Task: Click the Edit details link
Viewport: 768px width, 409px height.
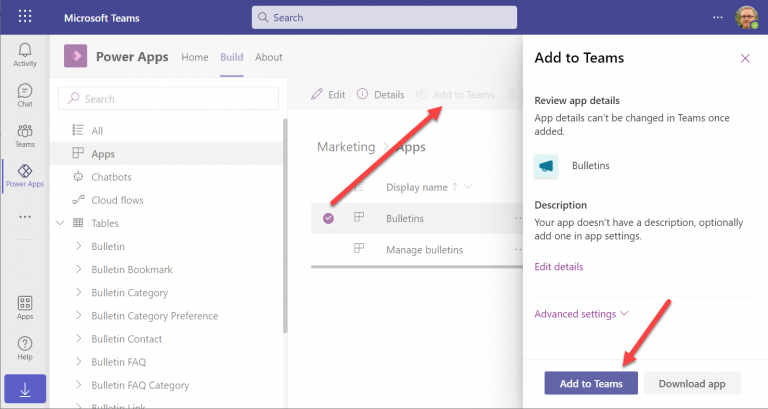Action: [558, 267]
